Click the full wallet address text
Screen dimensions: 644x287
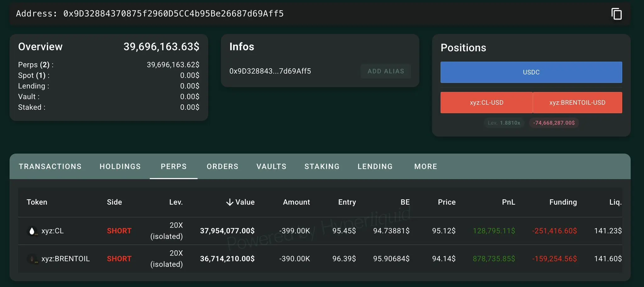pos(173,14)
